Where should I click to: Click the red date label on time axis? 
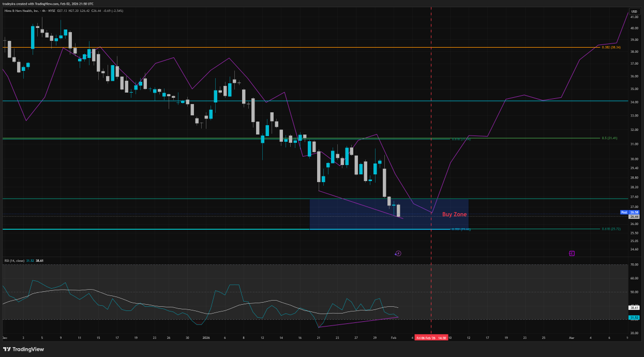coord(431,338)
